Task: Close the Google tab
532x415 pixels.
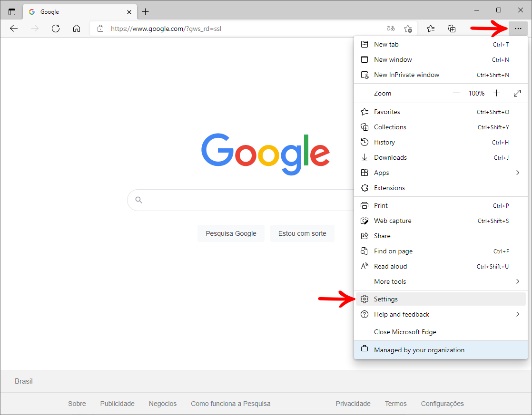Action: click(x=129, y=12)
